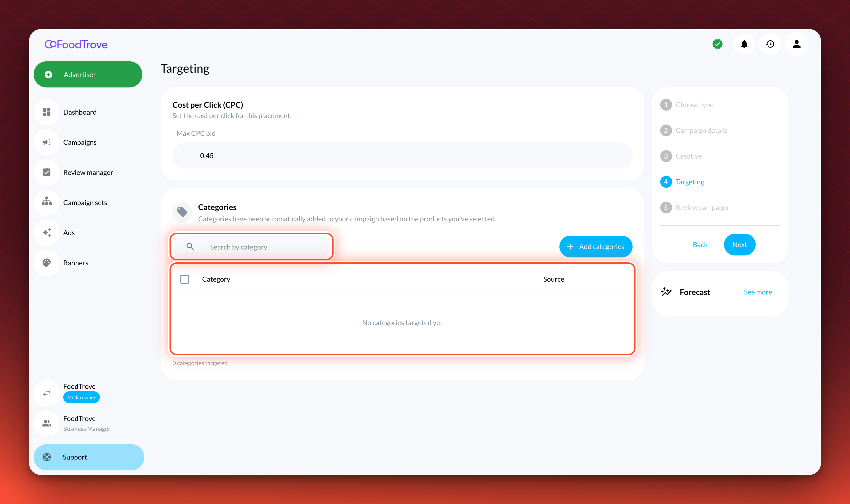Open Campaign sets in the sidebar
The image size is (850, 504).
[85, 202]
